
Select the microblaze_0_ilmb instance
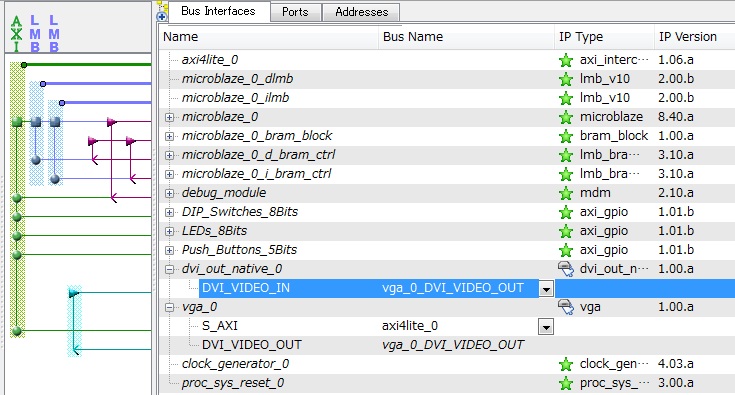(x=235, y=98)
